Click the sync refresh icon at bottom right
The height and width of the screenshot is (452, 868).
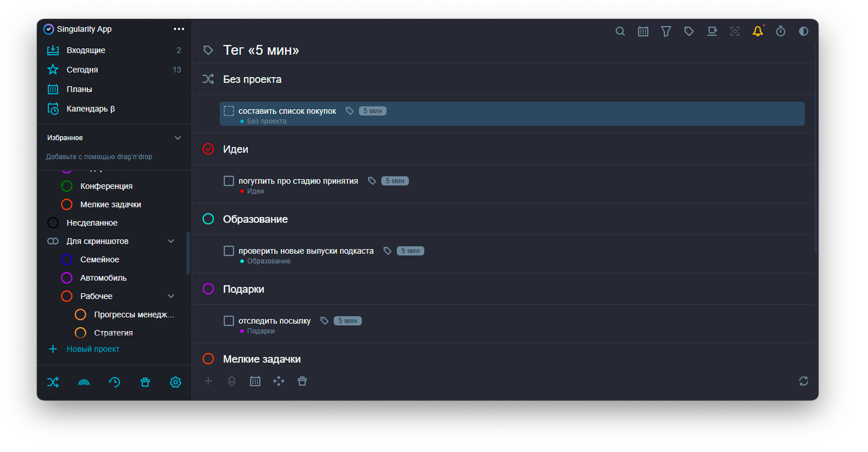pos(803,381)
